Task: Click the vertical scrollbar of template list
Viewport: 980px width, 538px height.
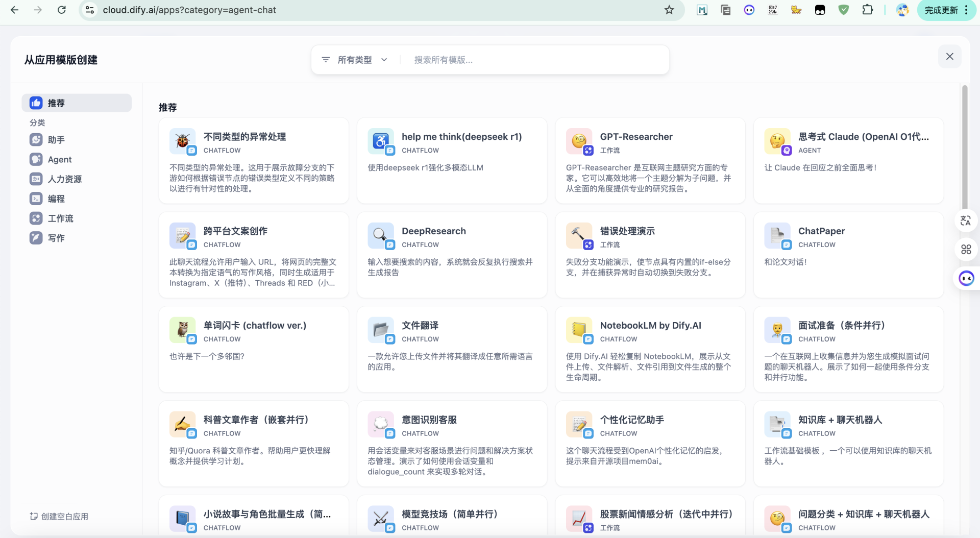Action: click(x=964, y=153)
